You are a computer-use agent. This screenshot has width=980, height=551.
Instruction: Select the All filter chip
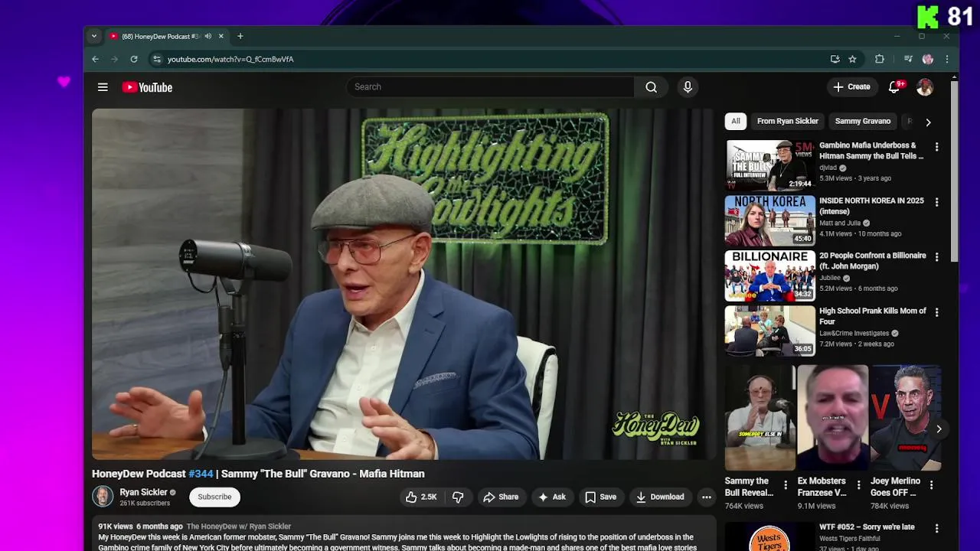736,121
